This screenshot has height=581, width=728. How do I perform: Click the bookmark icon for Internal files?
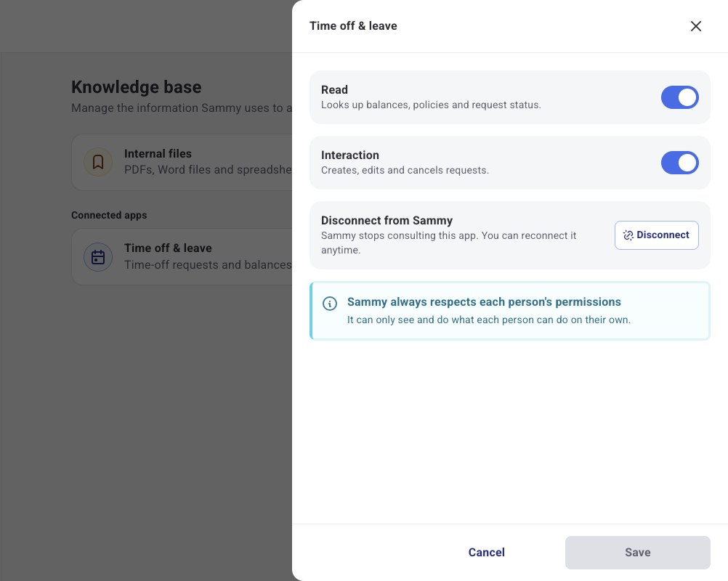[x=98, y=162]
